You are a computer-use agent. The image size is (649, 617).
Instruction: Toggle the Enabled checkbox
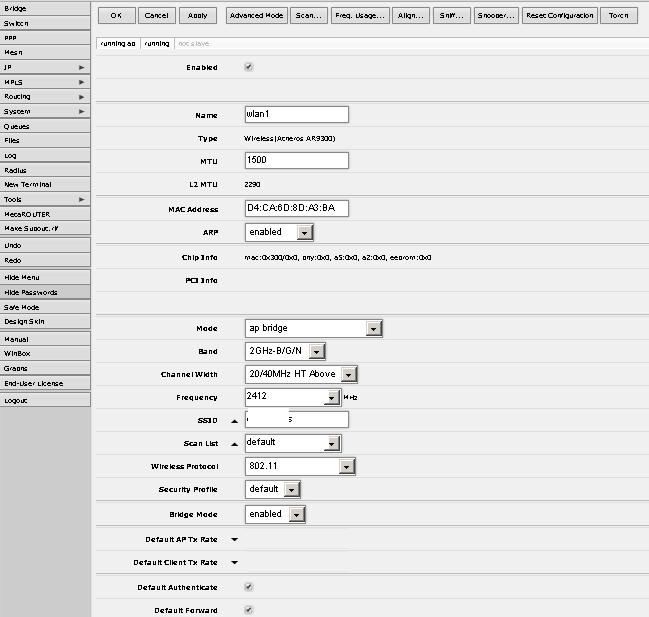(x=249, y=67)
